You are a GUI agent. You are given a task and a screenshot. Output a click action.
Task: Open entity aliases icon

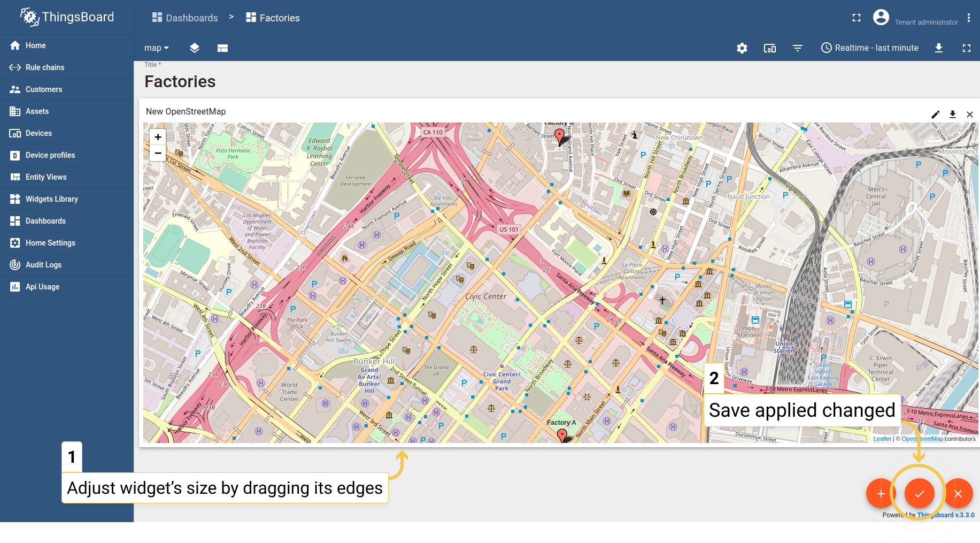(x=770, y=48)
